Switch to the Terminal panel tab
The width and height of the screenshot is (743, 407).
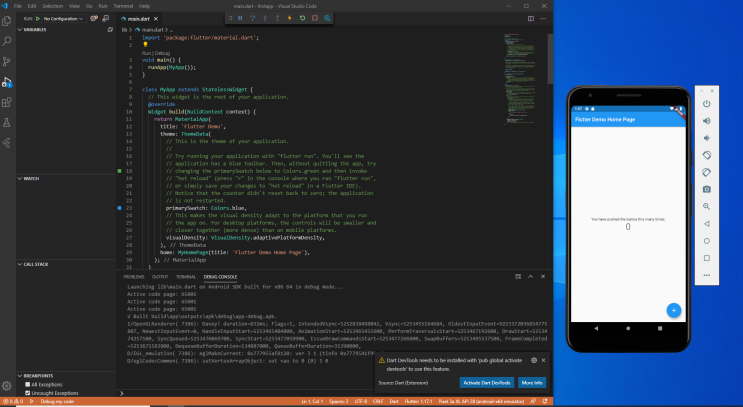pyautogui.click(x=186, y=277)
